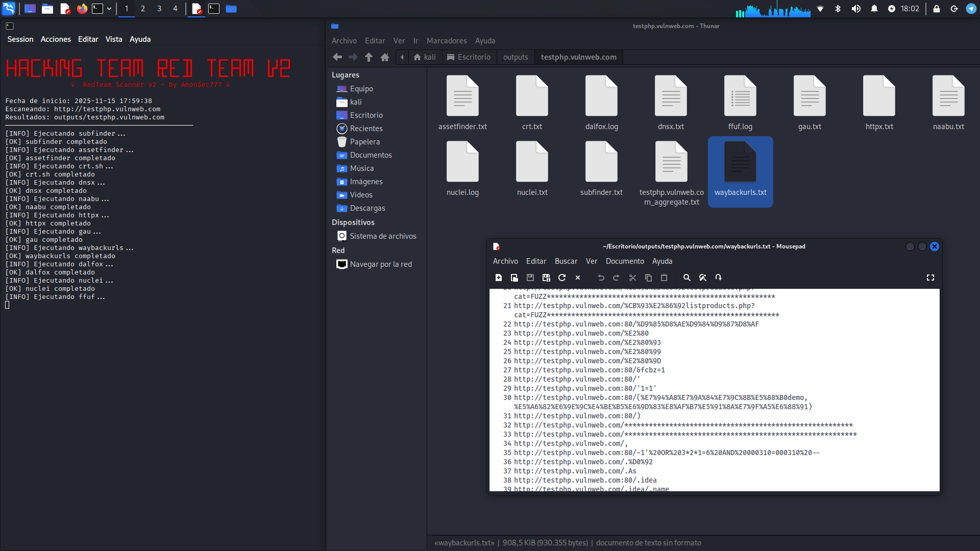The width and height of the screenshot is (980, 551).
Task: Click the go to line icon
Action: tap(719, 278)
